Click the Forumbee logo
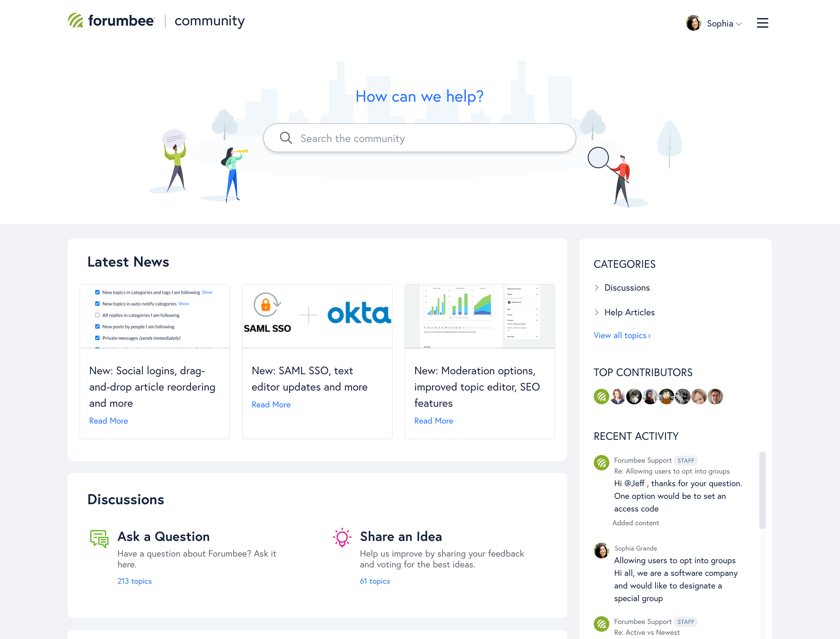This screenshot has width=840, height=639. pyautogui.click(x=111, y=21)
